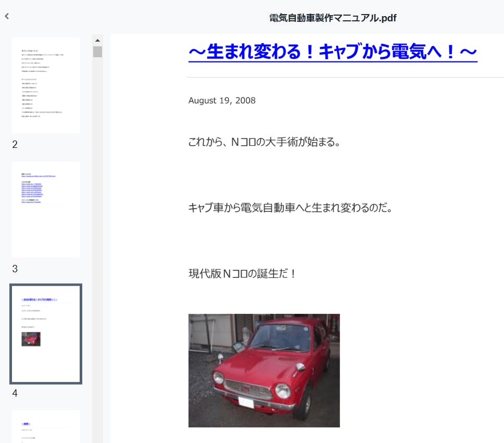Viewport: 504px width, 443px height.
Task: Click the page number label 4
Action: (x=15, y=393)
